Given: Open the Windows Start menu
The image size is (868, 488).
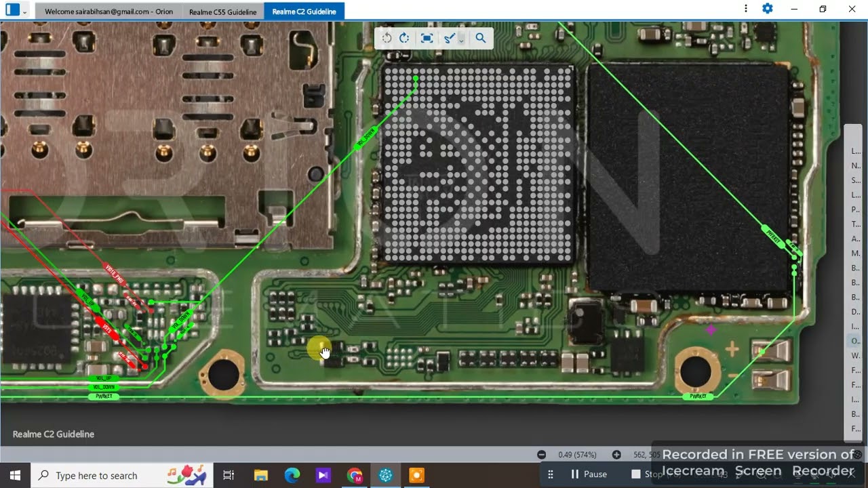Looking at the screenshot, I should pyautogui.click(x=15, y=475).
